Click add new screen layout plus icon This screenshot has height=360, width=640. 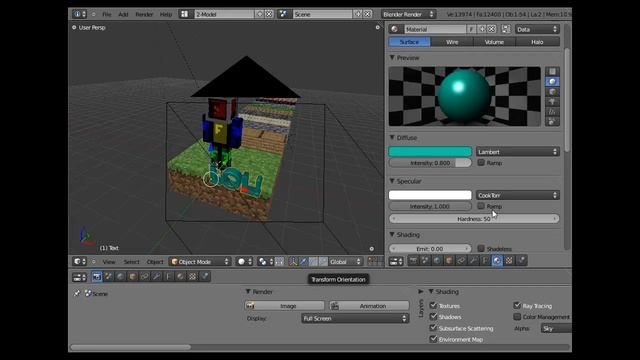click(260, 14)
